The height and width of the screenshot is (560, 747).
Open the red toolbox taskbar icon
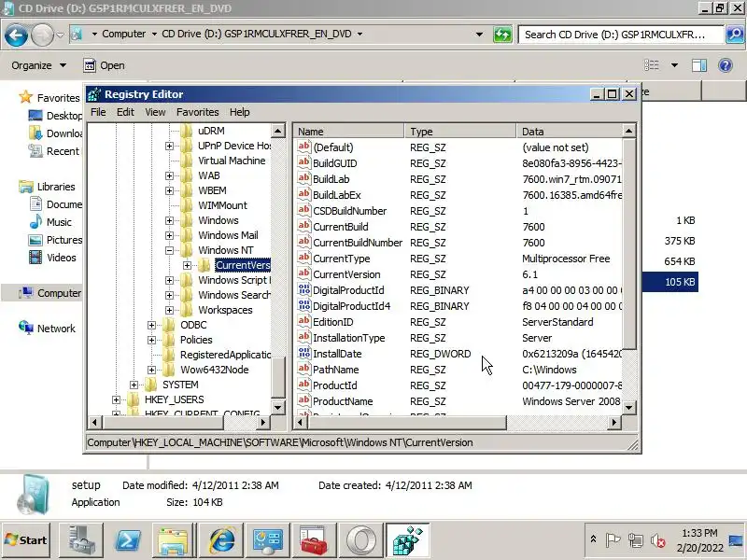click(314, 540)
